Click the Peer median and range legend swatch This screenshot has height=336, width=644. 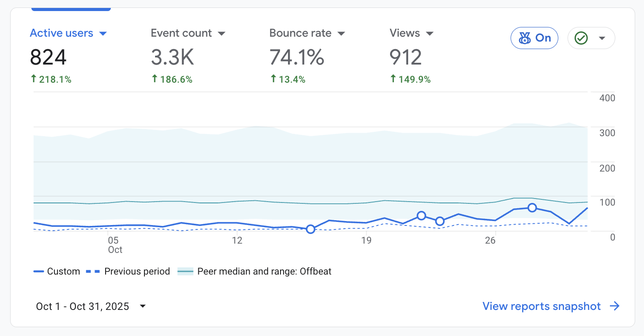point(185,271)
